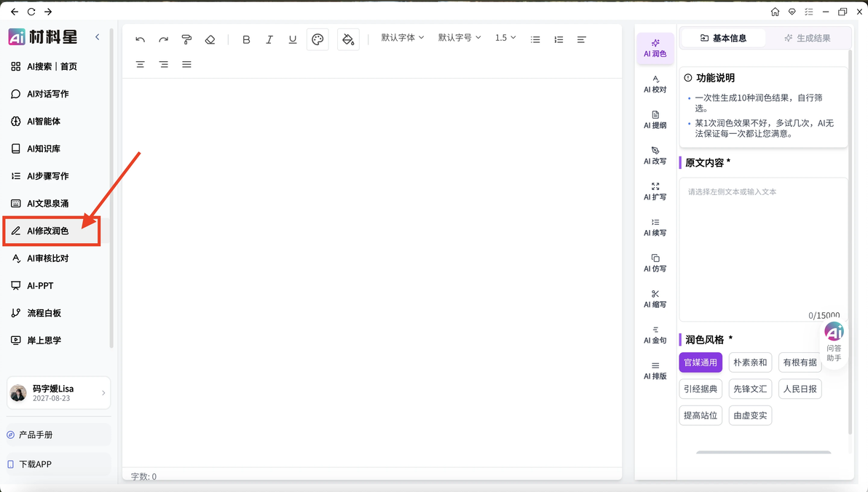Open the 默认字体 font dropdown

403,38
